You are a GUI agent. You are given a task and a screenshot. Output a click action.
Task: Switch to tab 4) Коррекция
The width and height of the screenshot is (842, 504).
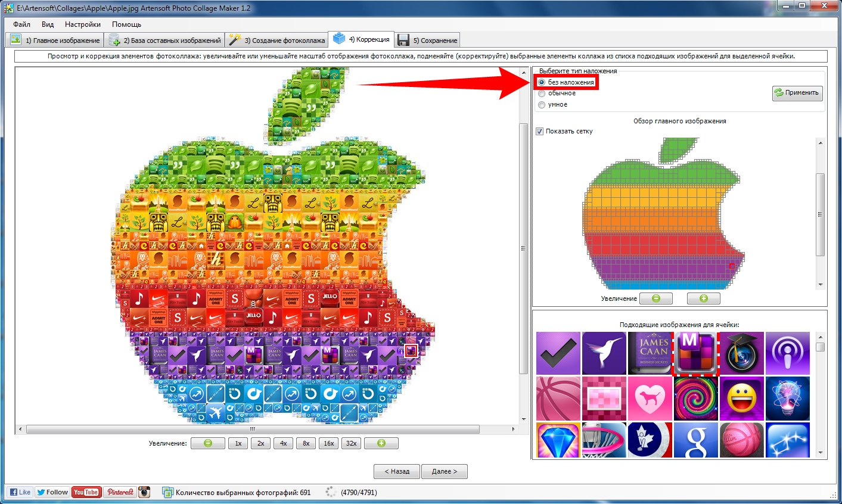(361, 39)
